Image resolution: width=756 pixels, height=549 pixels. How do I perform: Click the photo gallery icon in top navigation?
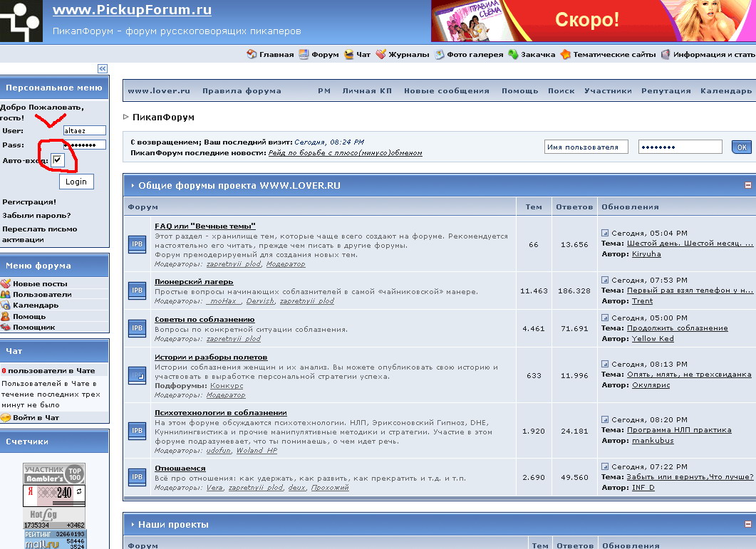click(440, 54)
